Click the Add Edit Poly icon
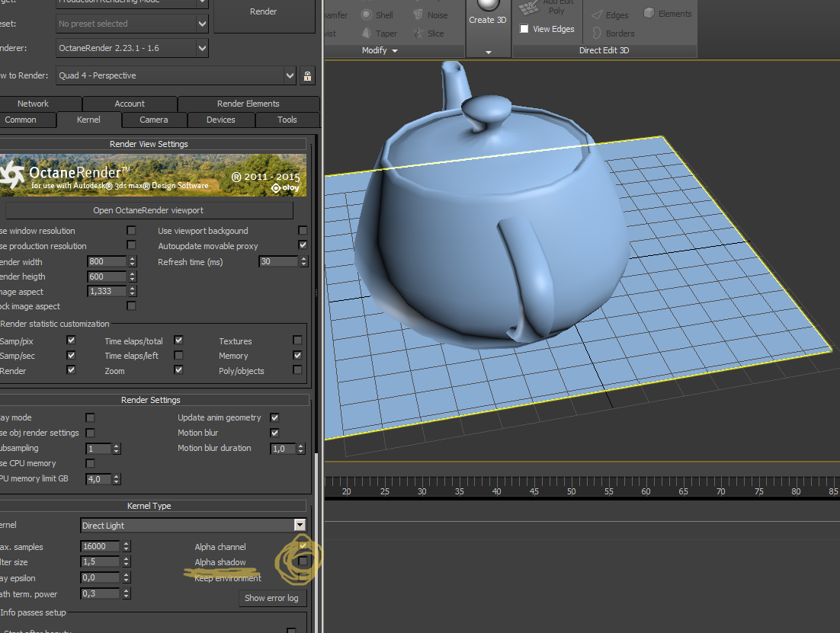840x633 pixels. [x=529, y=8]
